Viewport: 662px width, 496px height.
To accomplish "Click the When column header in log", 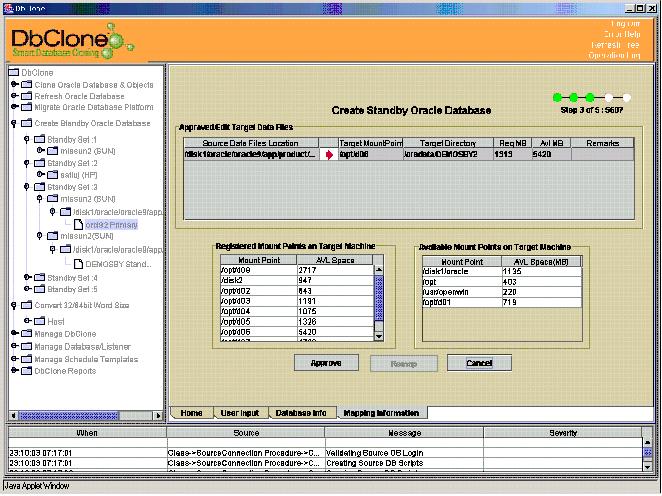I will 87,433.
